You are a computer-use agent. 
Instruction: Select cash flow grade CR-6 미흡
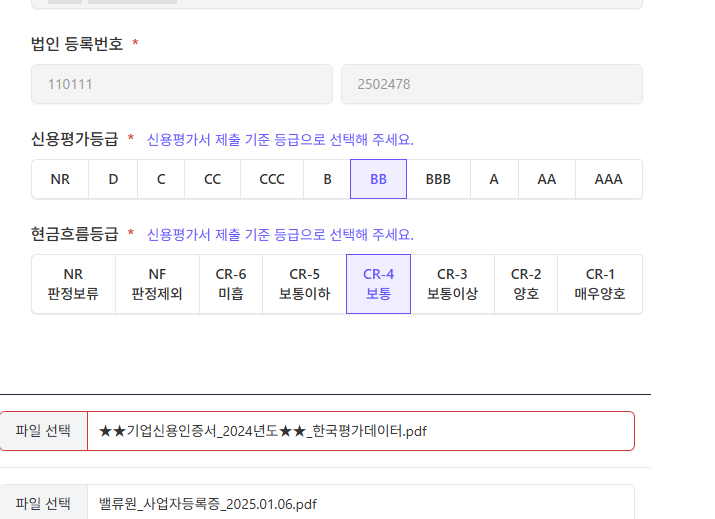coord(231,284)
